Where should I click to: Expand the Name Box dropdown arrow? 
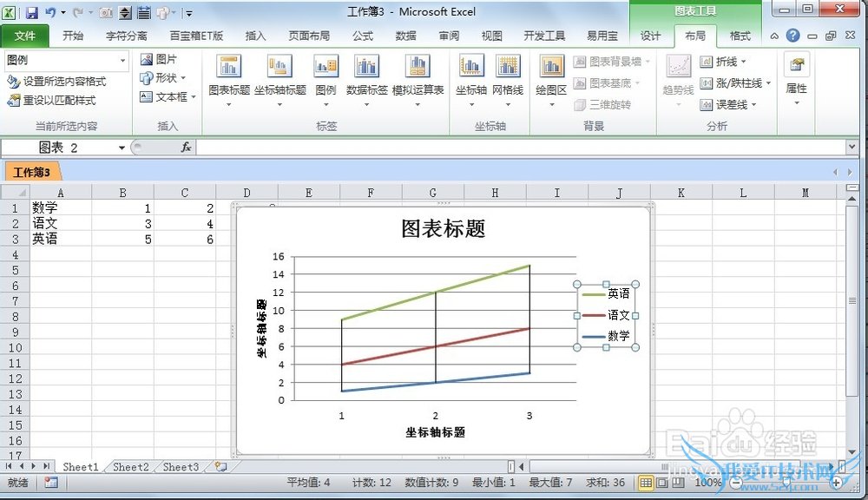point(122,148)
